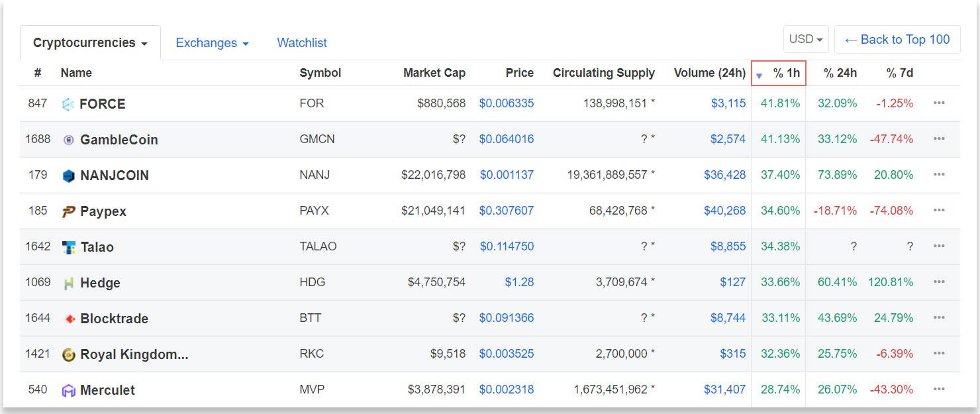Image resolution: width=980 pixels, height=414 pixels.
Task: Click Royal Kingdom price $0.003525
Action: pyautogui.click(x=507, y=354)
